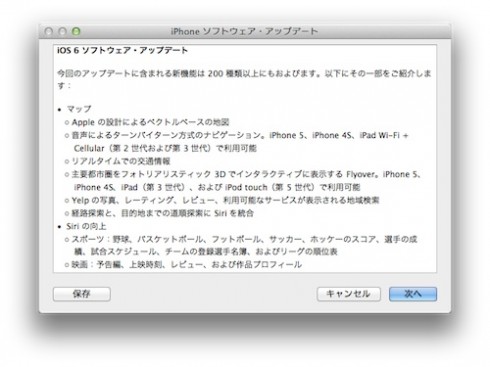Click the first gray window button
490x367 pixels.
point(49,31)
